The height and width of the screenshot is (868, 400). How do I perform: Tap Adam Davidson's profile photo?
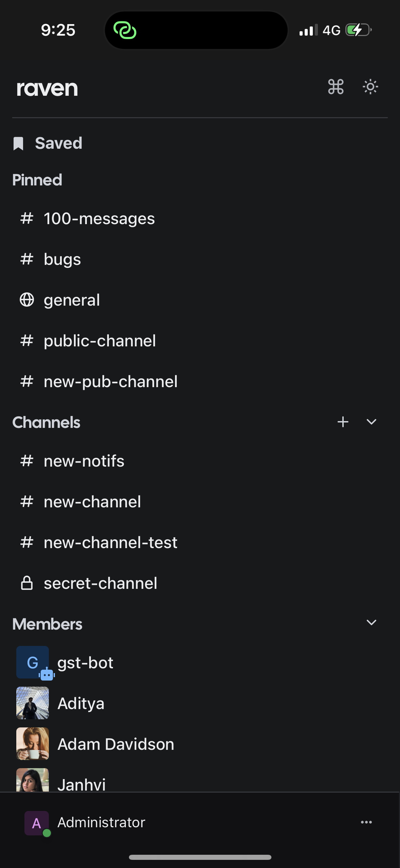click(x=33, y=744)
